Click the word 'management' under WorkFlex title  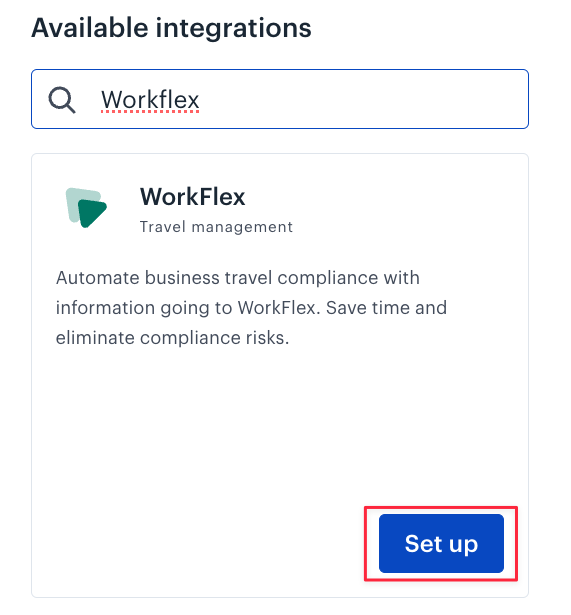click(x=242, y=227)
